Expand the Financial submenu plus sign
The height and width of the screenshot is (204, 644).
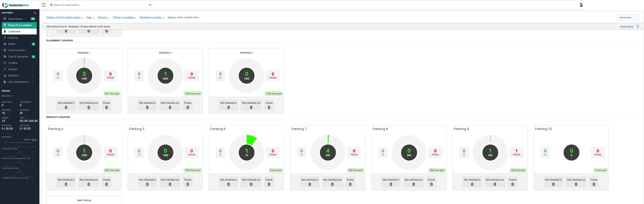click(x=33, y=38)
